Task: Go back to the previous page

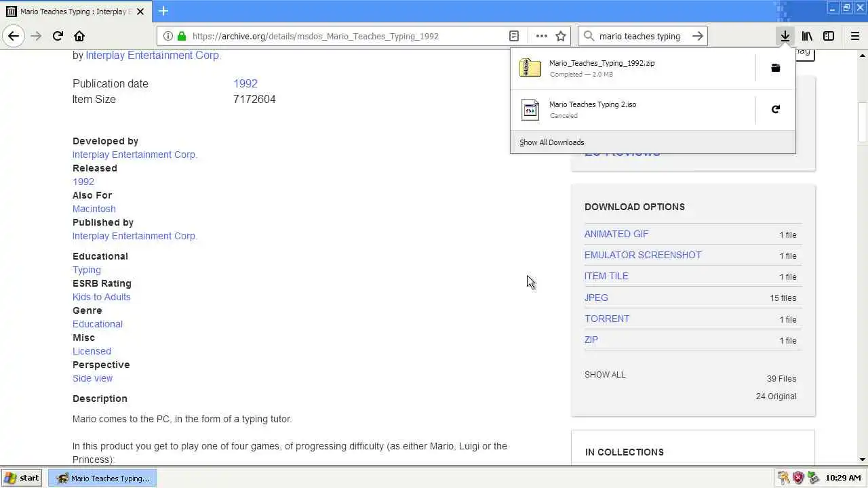Action: (14, 36)
